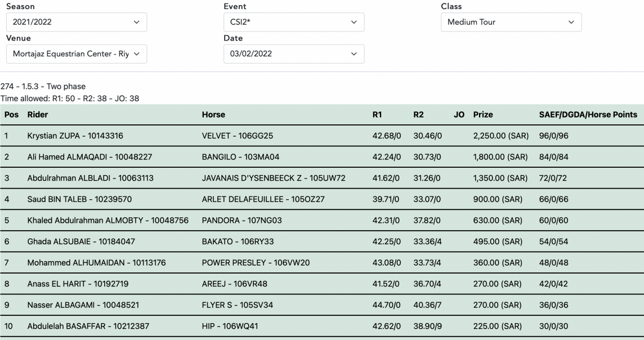Screen dimensions: 644x340
Task: Click the Prize column header
Action: coord(483,115)
